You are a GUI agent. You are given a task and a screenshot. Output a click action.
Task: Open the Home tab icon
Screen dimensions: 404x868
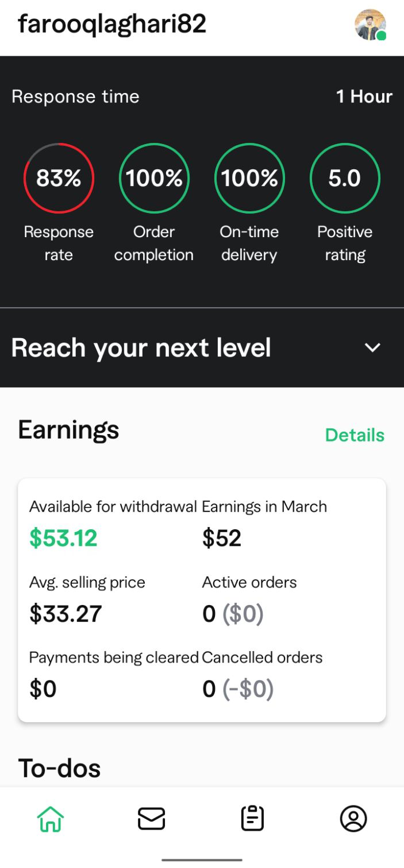51,818
